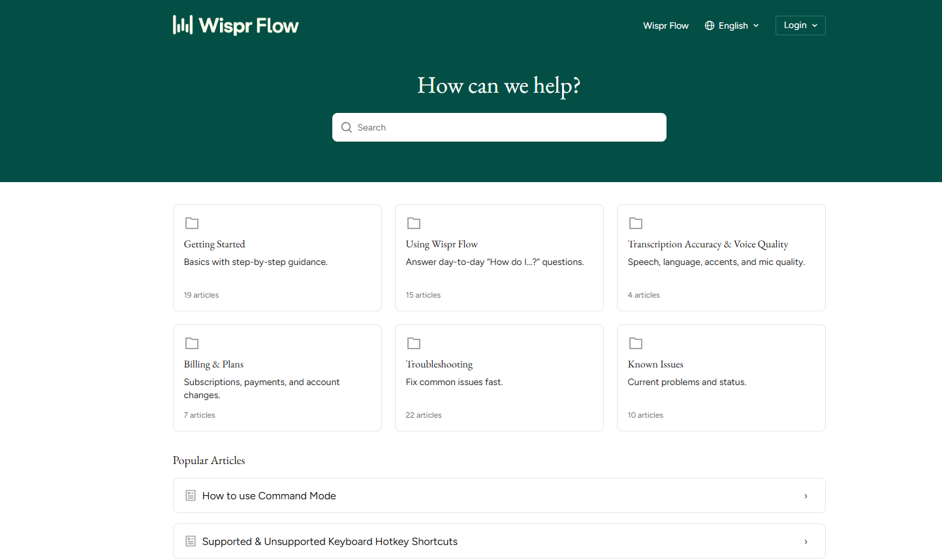This screenshot has height=560, width=942.
Task: Click "Fix common issues fast." description
Action: pyautogui.click(x=454, y=382)
